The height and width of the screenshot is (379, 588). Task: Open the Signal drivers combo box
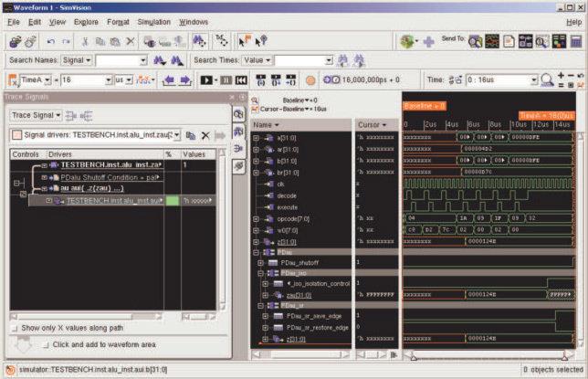click(x=176, y=135)
